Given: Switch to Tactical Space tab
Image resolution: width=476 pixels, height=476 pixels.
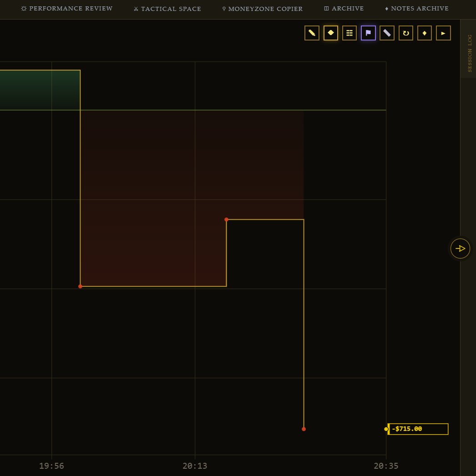Looking at the screenshot, I should point(167,9).
